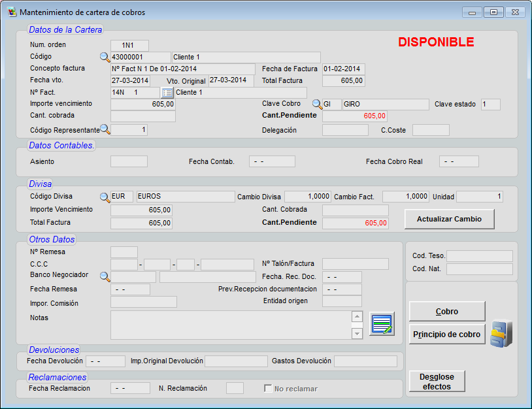Open the Código Divisa search magnifier

(105, 197)
